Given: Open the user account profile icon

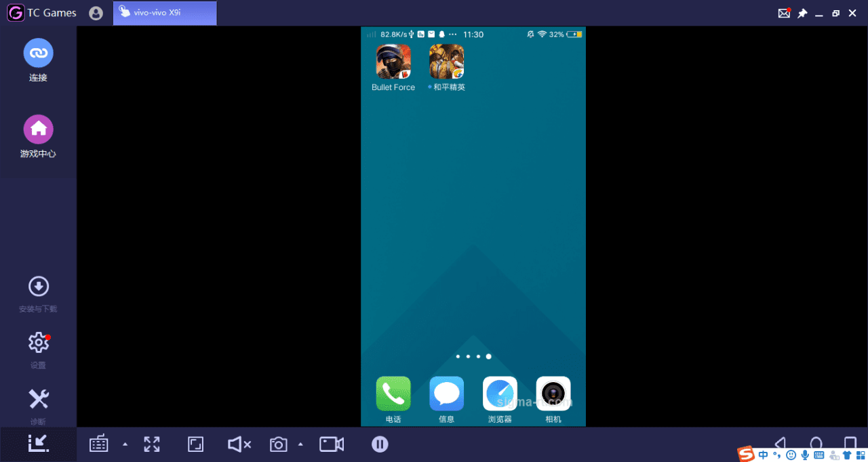Looking at the screenshot, I should [96, 13].
